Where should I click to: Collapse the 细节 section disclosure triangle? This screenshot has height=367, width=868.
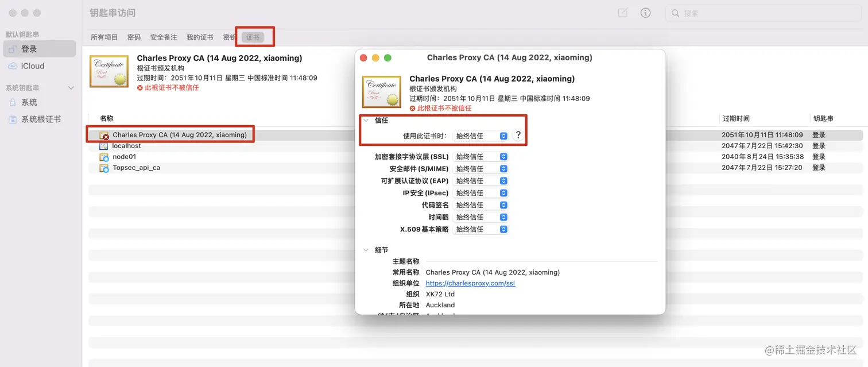coord(366,250)
